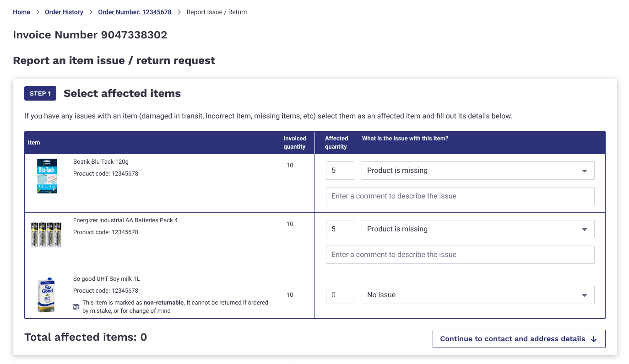This screenshot has height=364, width=629.
Task: Click product code under So good Soy milk
Action: (106, 291)
